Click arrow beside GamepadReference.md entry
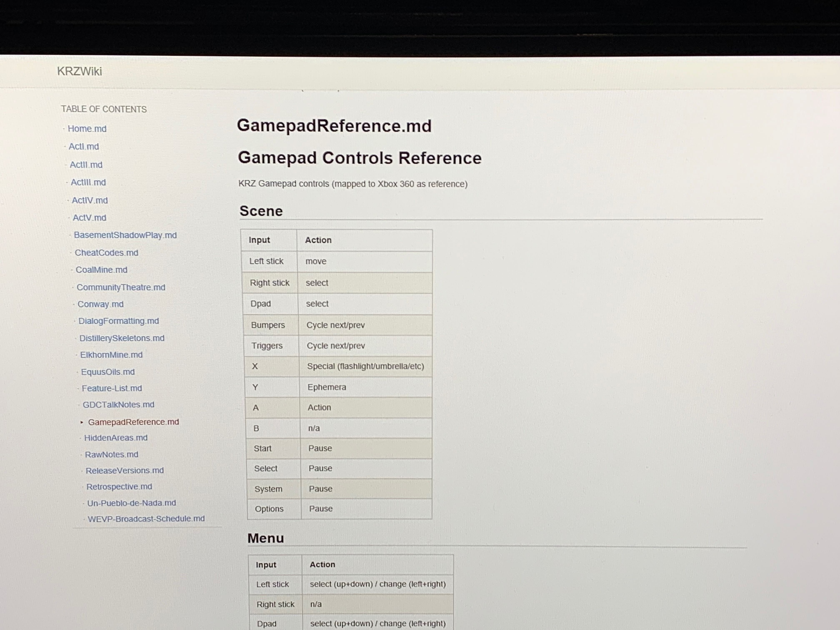The width and height of the screenshot is (840, 630). coord(82,422)
